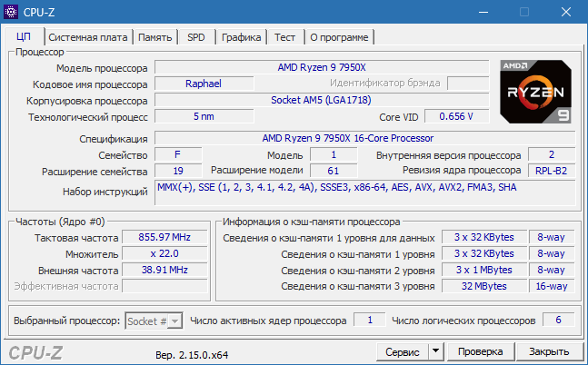Expand the Сервис dropdown arrow

coord(435,351)
